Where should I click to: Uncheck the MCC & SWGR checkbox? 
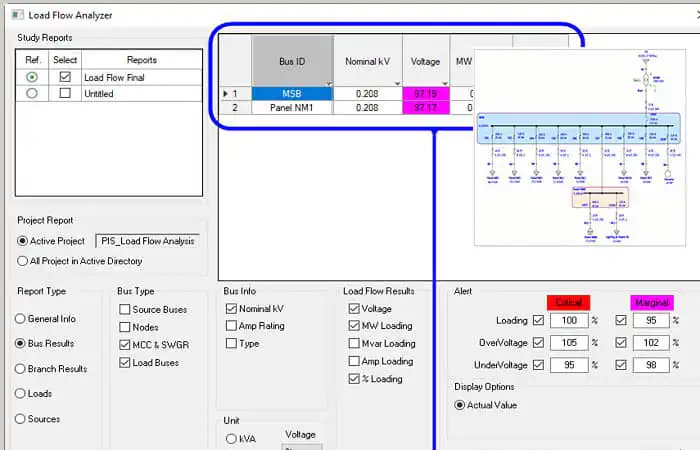click(x=125, y=345)
